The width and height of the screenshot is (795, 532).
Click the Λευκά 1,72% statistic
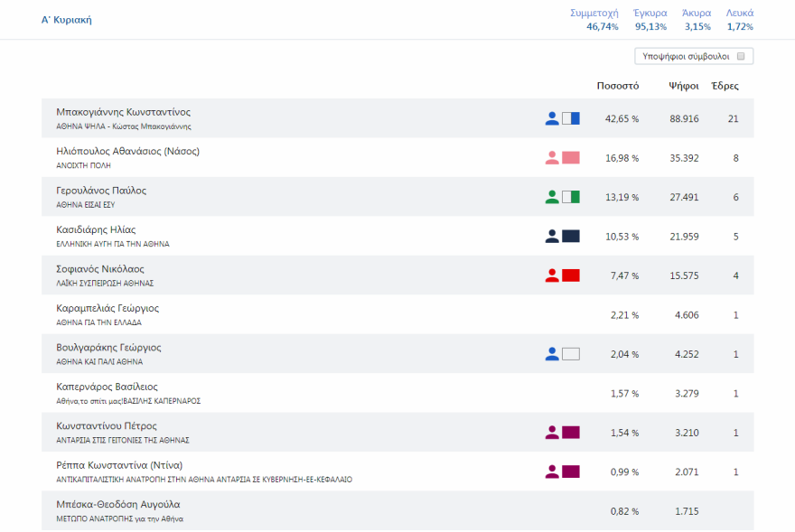pyautogui.click(x=740, y=20)
